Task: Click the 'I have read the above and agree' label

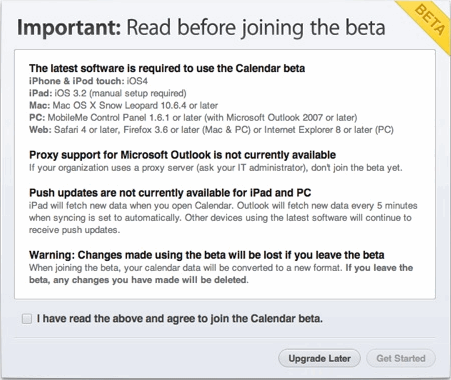Action: 180,319
